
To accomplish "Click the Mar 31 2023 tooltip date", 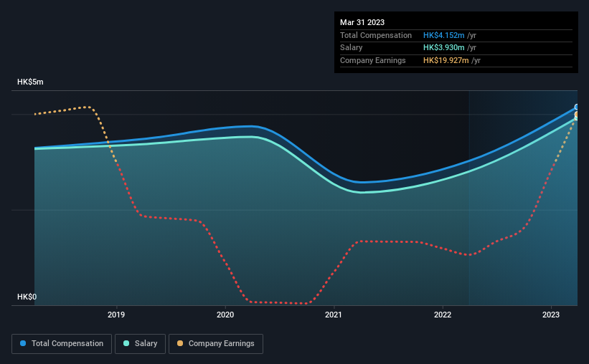I will click(362, 22).
